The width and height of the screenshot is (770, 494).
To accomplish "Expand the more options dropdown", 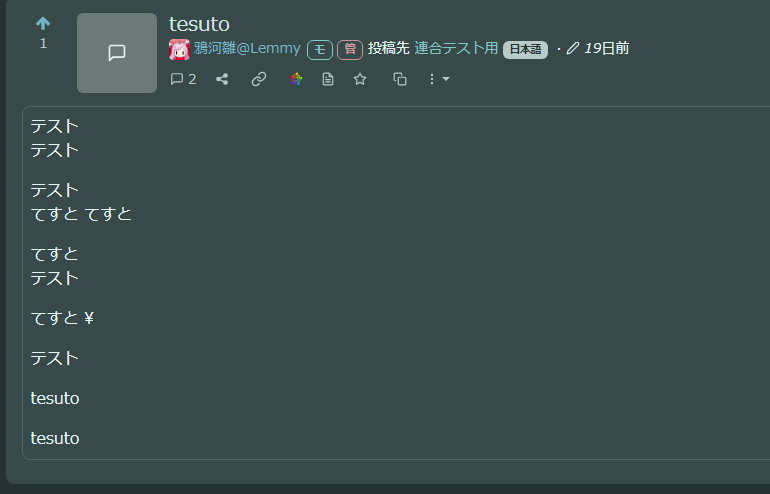I will point(439,79).
